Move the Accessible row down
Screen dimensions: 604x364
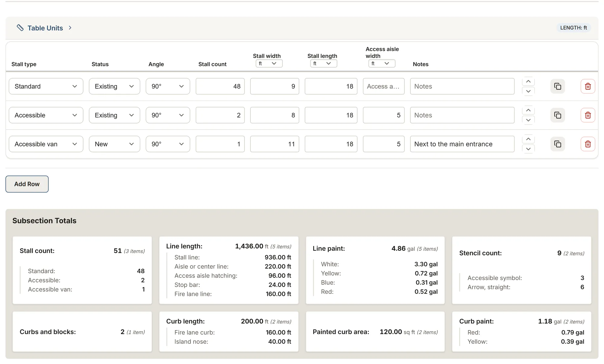(x=528, y=120)
